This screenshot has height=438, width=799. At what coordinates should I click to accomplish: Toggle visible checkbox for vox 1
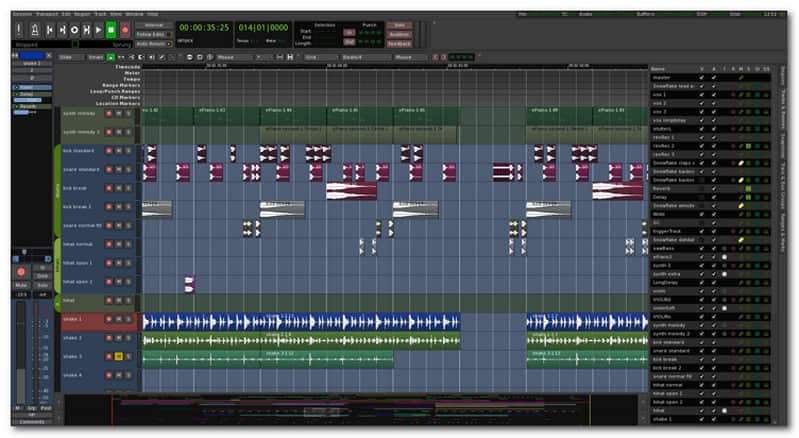[702, 95]
